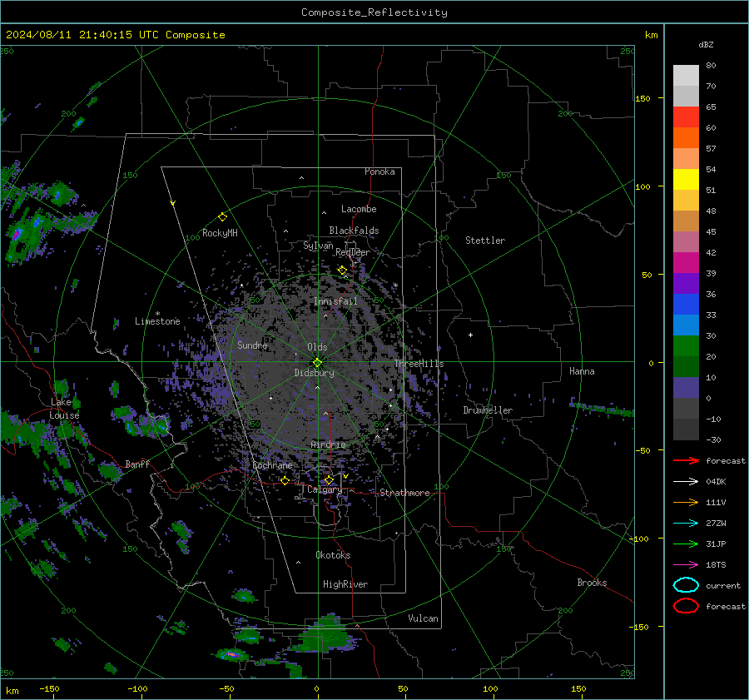
Task: Click the -30 dBZ scale value
Action: 714,440
